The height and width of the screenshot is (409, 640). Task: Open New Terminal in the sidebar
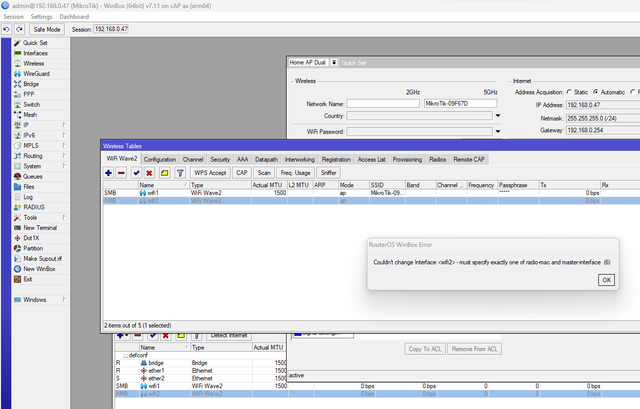pyautogui.click(x=40, y=228)
